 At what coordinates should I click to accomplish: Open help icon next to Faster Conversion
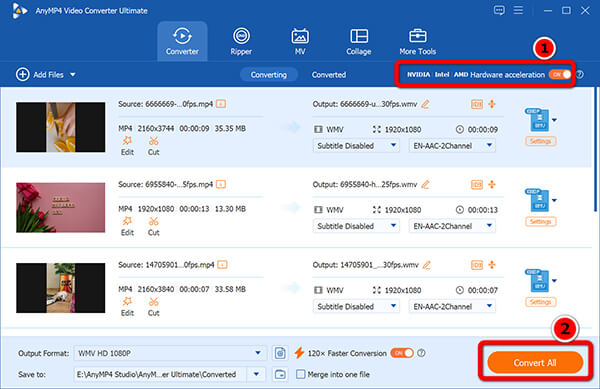coord(421,353)
